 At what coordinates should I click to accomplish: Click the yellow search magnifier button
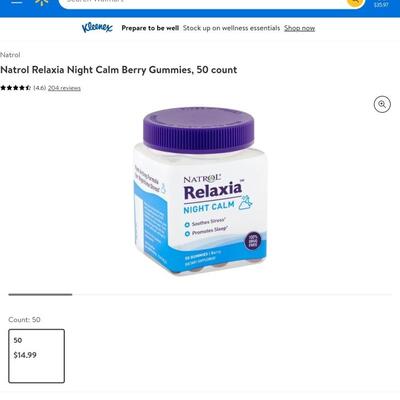[355, 2]
